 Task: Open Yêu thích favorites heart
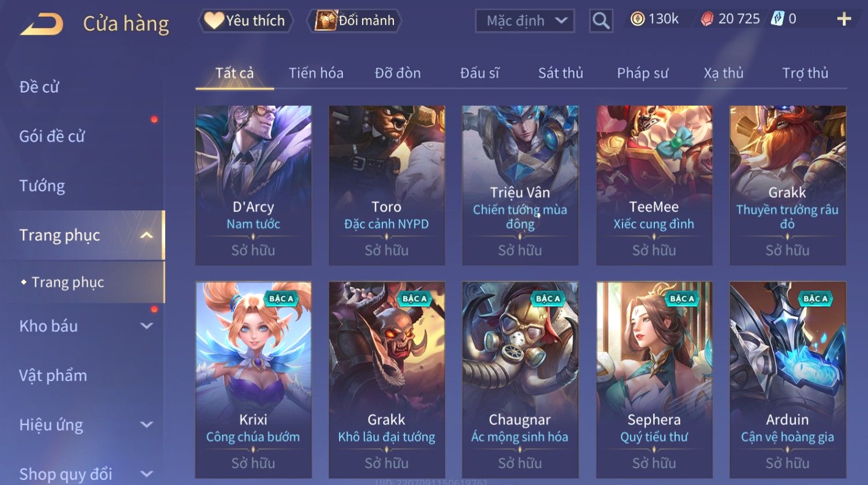click(245, 21)
